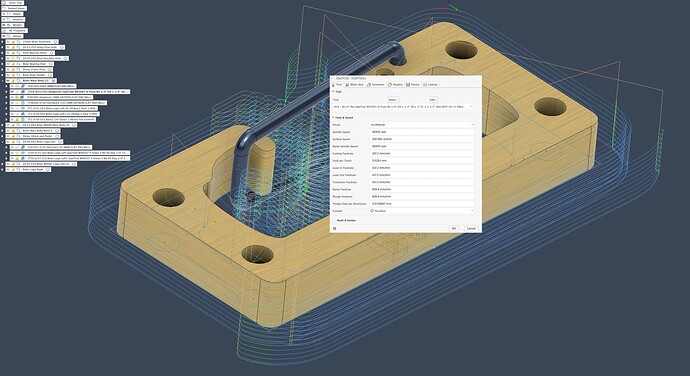Image resolution: width=690 pixels, height=376 pixels.
Task: Open the Multi-Axis tab icon
Action: (x=347, y=85)
